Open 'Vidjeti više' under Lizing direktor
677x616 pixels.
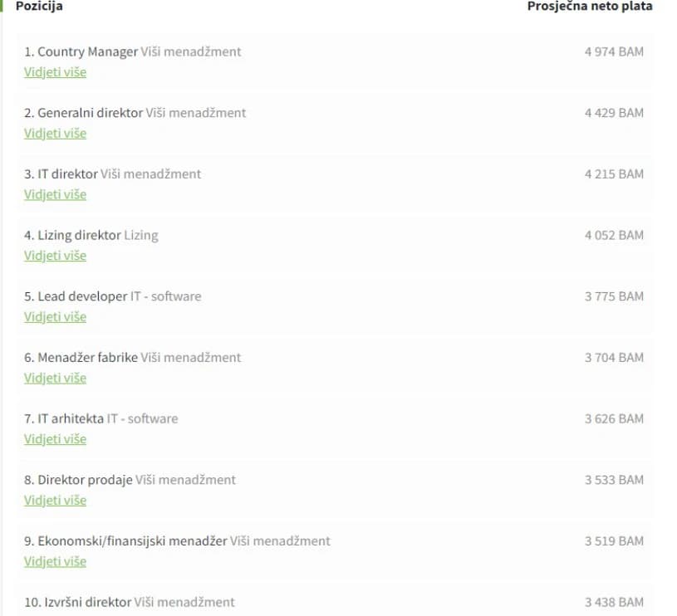[x=56, y=256]
